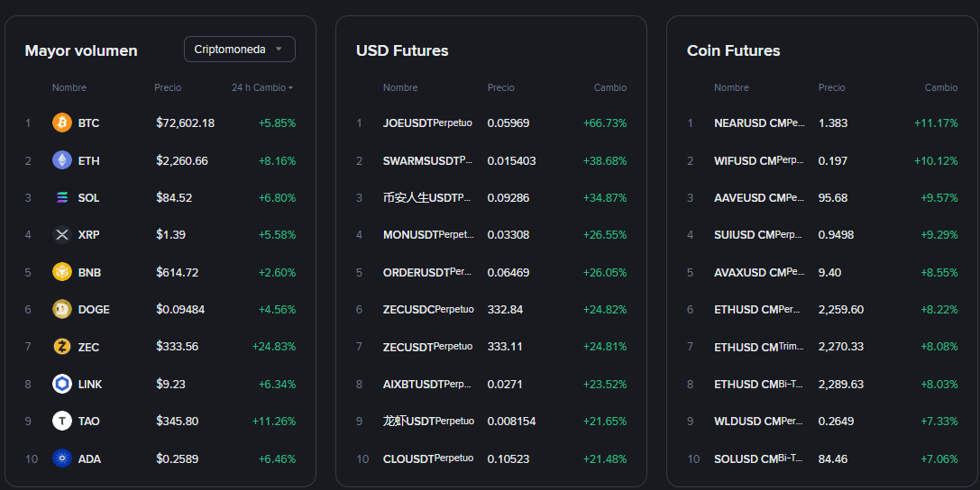Click the Bittensor (TAO) coin icon

[62, 421]
